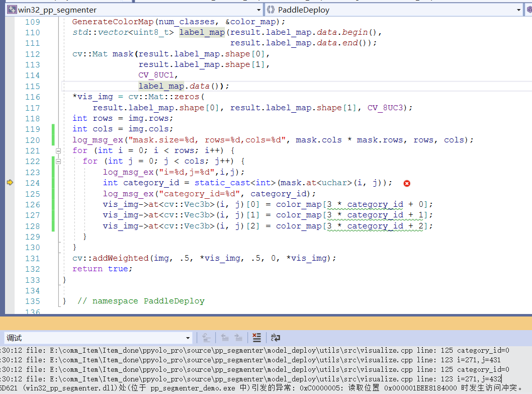Click highlighted label_map variable on line 110

click(202, 32)
